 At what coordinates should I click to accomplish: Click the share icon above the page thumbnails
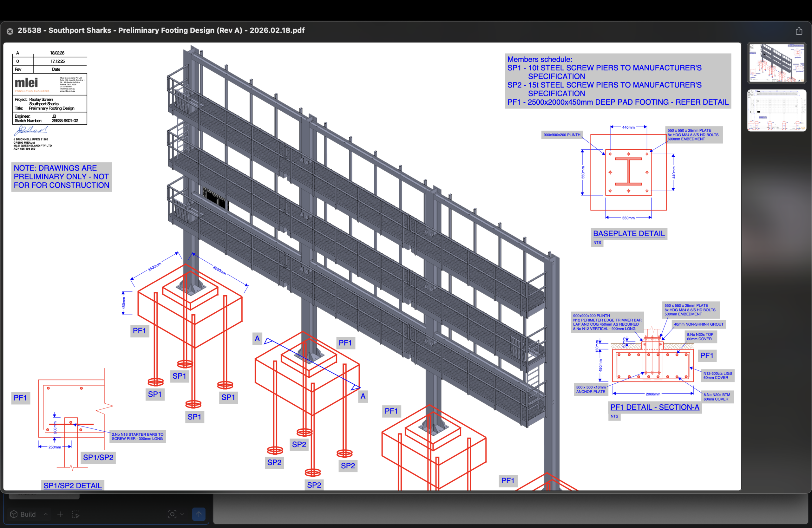coord(799,31)
